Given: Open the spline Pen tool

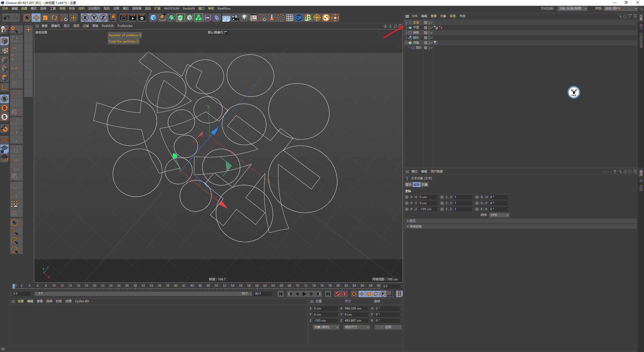Looking at the screenshot, I should [x=163, y=18].
